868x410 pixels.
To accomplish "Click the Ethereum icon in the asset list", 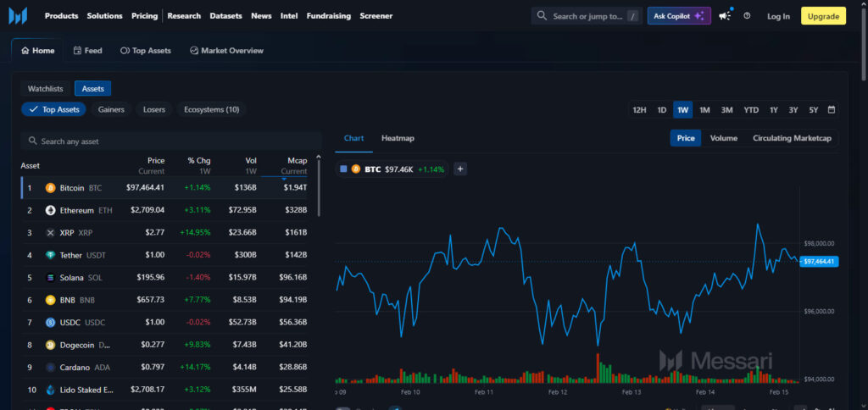I will [50, 210].
